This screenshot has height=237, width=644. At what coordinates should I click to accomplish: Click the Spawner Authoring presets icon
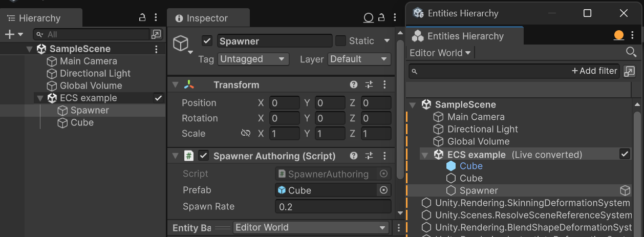369,156
